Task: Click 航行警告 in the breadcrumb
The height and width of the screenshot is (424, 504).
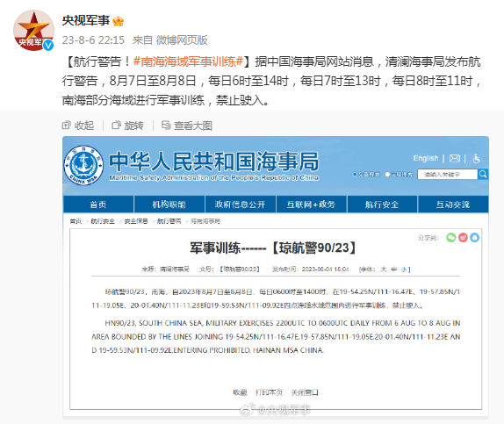Action: [169, 221]
